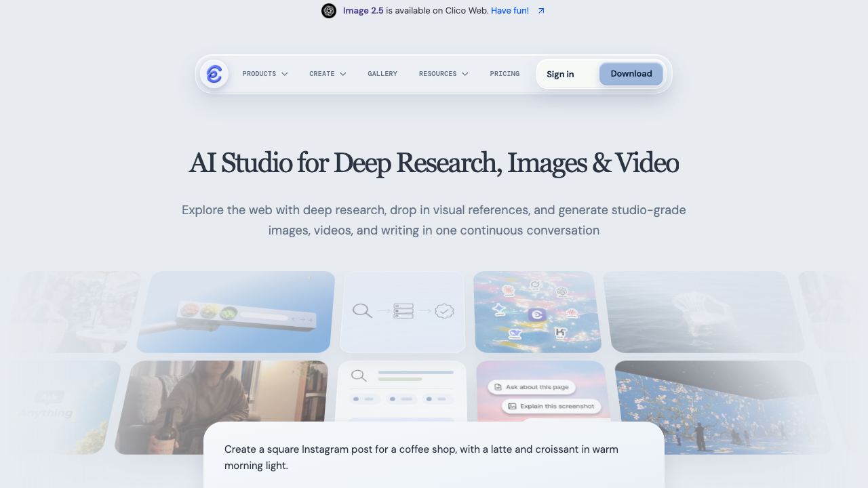Click the image icon on Explain this screenshot
Screen dimensions: 868x488
[513, 406]
